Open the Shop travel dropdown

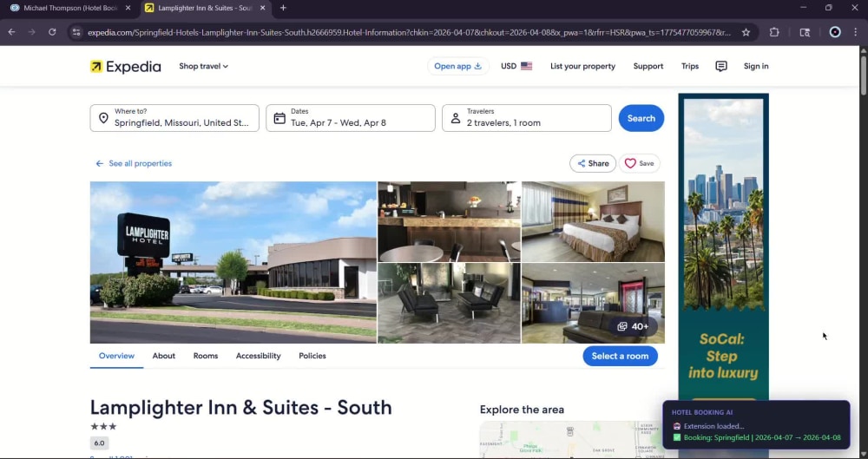[x=203, y=67]
